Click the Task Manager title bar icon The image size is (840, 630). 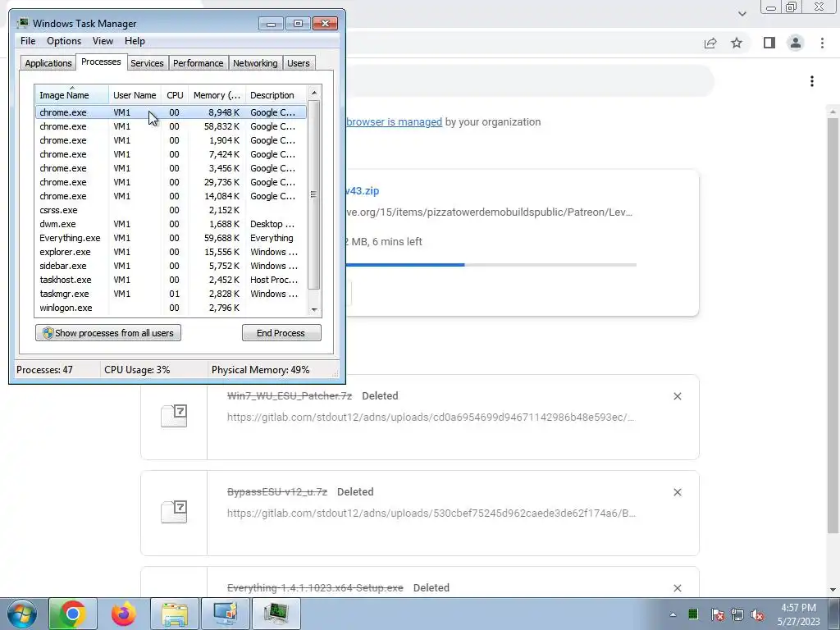[22, 23]
